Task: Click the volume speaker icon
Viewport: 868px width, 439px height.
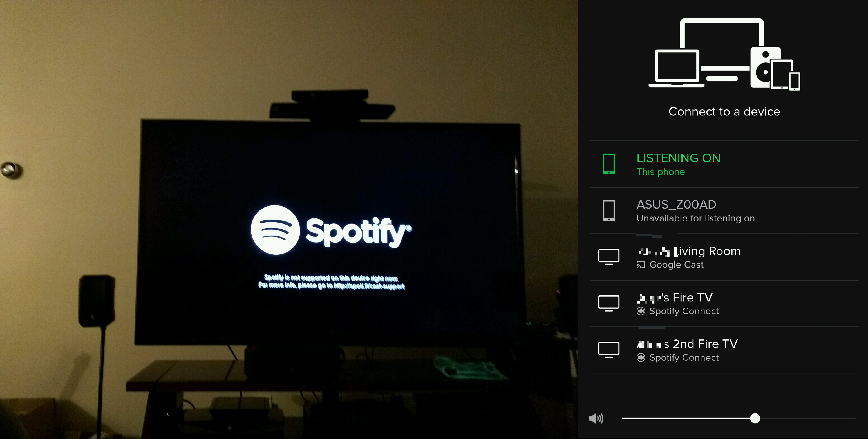Action: coord(596,418)
